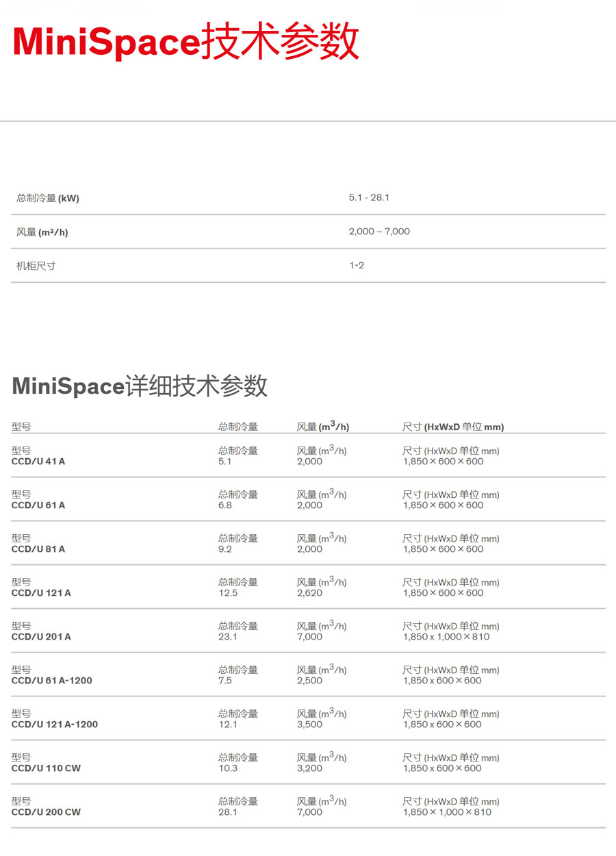616x856 pixels.
Task: Select cooling capacity value 23.1
Action: pos(228,637)
